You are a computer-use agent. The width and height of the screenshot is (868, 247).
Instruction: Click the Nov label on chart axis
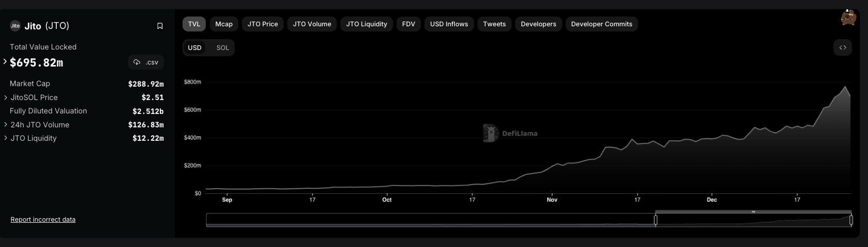coord(552,200)
